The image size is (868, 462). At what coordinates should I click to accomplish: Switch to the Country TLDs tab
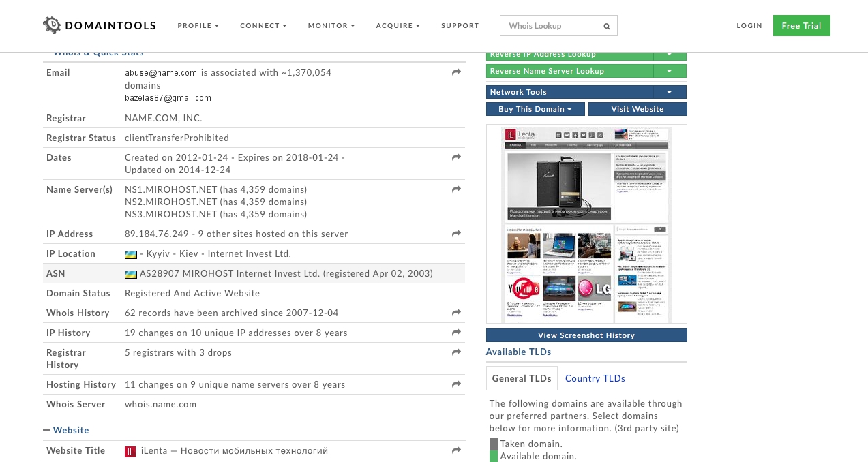[595, 378]
